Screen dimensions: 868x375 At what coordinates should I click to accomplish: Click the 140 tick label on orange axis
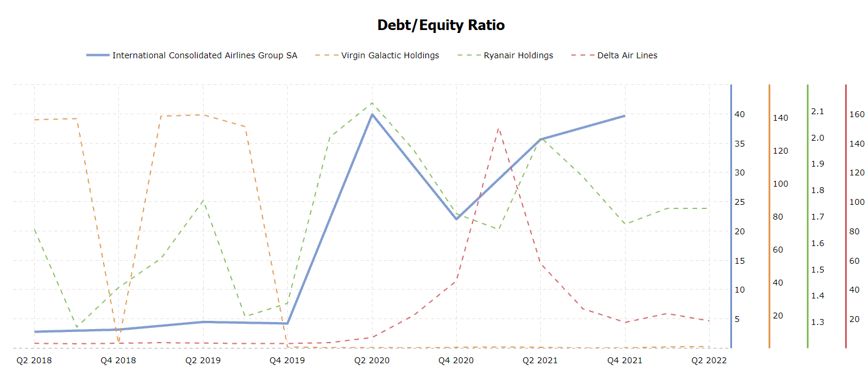(780, 118)
